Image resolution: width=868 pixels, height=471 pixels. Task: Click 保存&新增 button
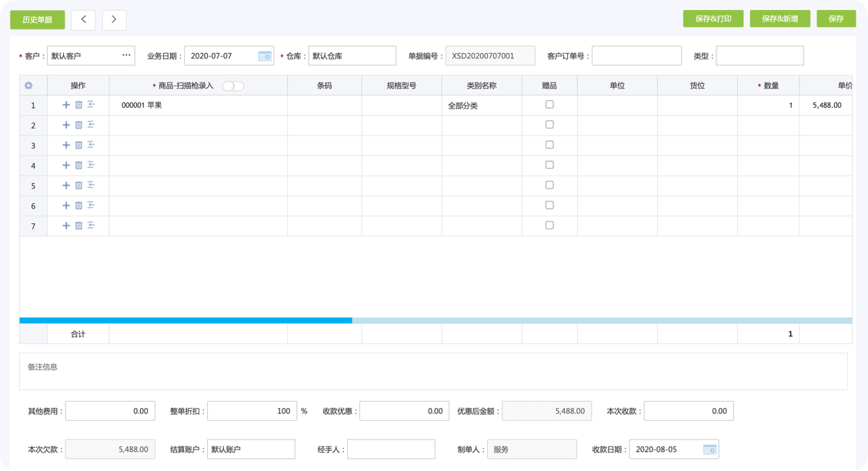780,19
